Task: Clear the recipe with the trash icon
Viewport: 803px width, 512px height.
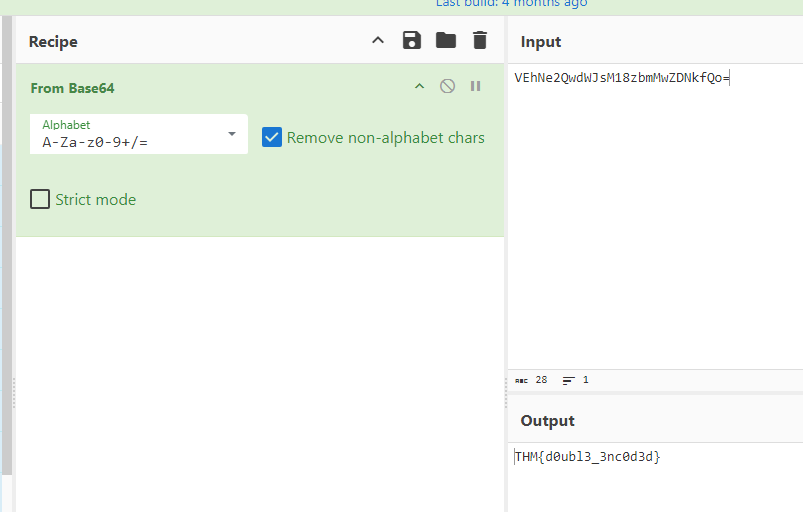Action: [480, 41]
